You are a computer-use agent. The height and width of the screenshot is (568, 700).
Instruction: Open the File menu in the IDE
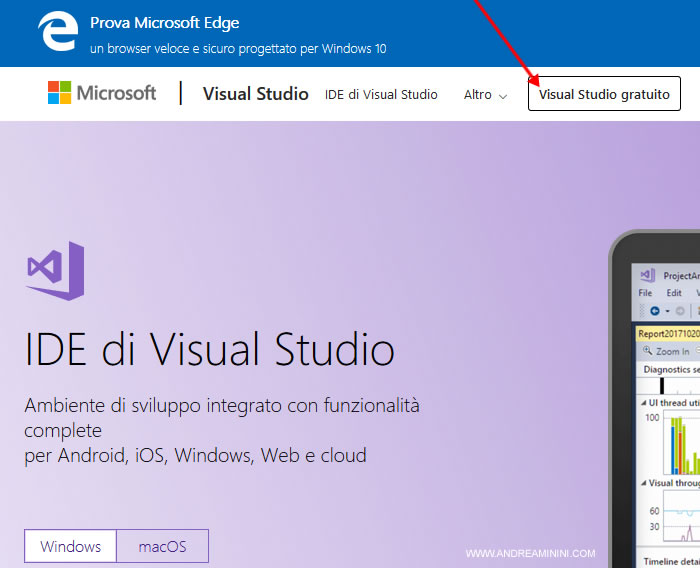(x=645, y=293)
